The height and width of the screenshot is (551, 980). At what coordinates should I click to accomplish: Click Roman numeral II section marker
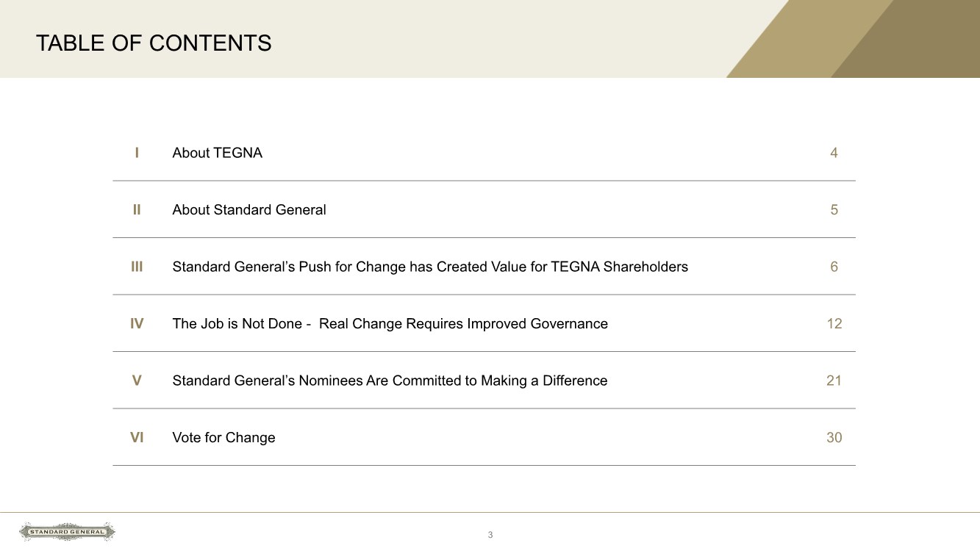[x=137, y=210]
